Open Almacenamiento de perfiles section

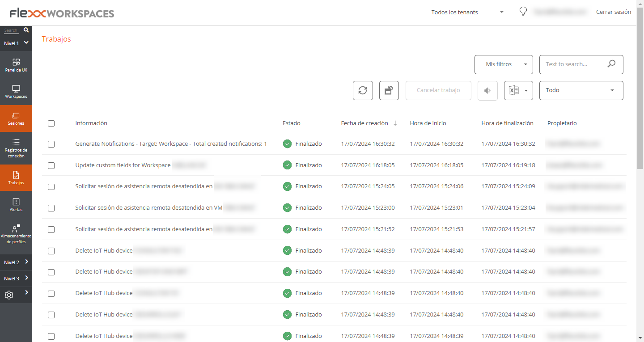(16, 234)
